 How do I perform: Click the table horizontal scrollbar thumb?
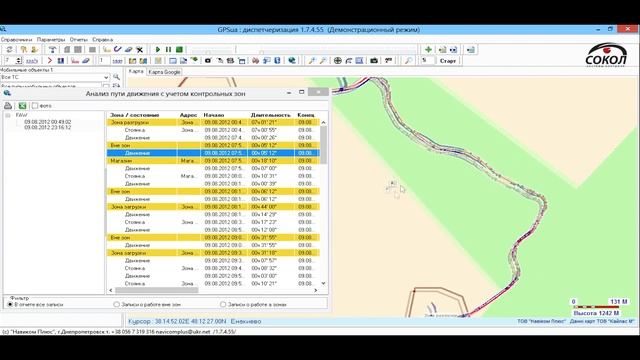[x=156, y=290]
